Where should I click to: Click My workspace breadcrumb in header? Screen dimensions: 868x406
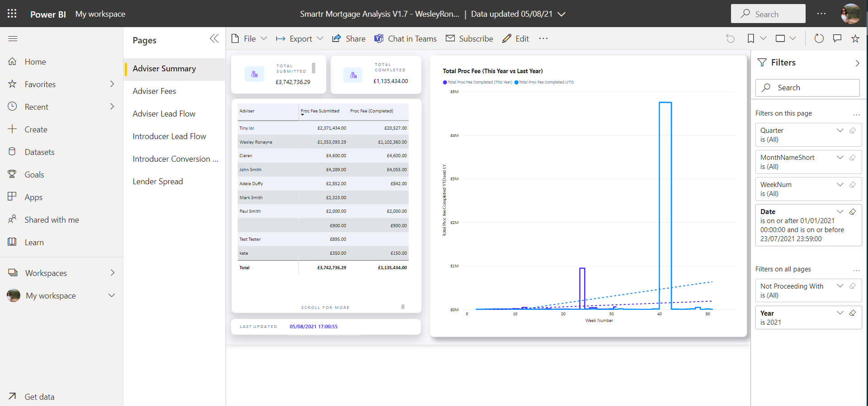pyautogui.click(x=100, y=14)
